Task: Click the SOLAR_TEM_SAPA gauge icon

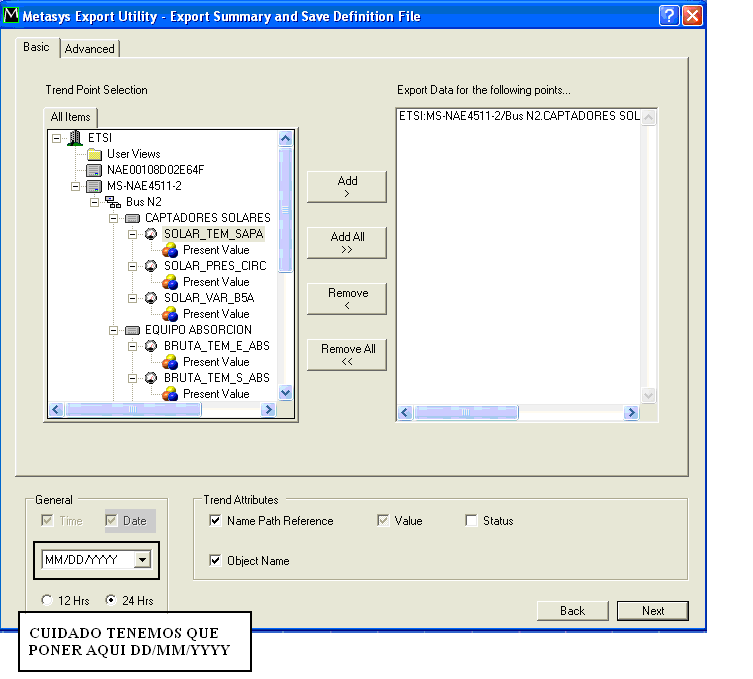Action: (x=151, y=234)
